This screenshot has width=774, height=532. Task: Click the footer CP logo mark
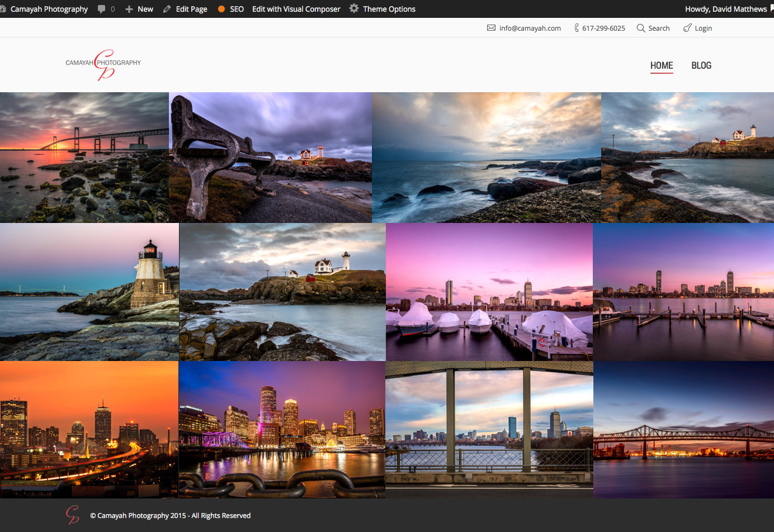(72, 515)
